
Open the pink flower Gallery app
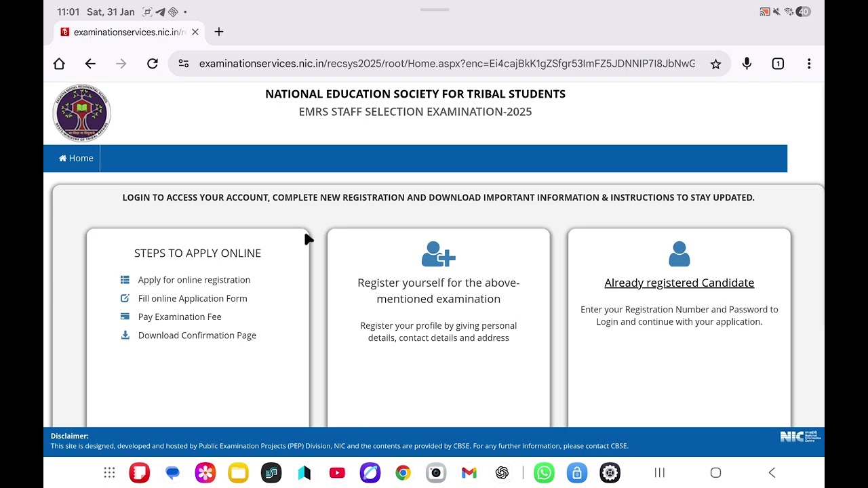click(205, 472)
